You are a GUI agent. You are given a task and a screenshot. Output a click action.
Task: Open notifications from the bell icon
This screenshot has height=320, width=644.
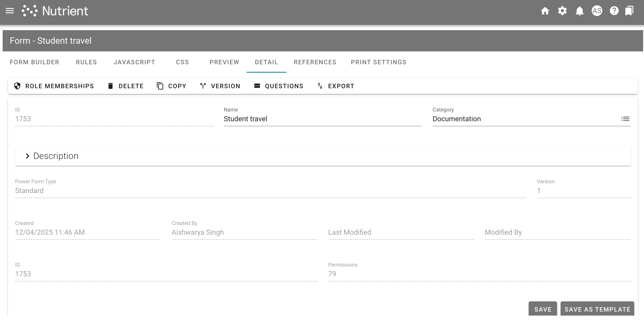(579, 11)
